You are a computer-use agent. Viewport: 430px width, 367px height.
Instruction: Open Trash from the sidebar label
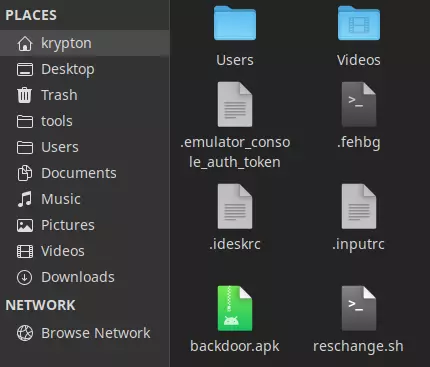tap(59, 95)
